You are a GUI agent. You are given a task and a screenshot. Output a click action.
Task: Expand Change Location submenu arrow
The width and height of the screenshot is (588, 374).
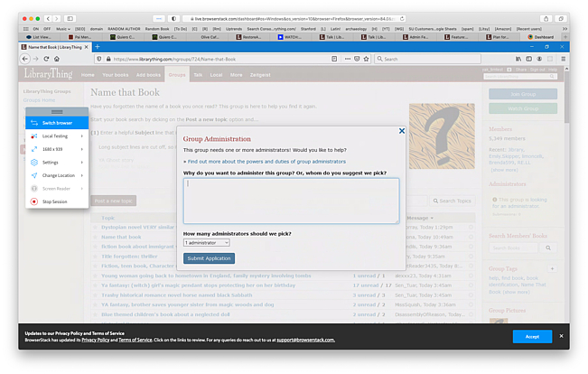coord(82,175)
